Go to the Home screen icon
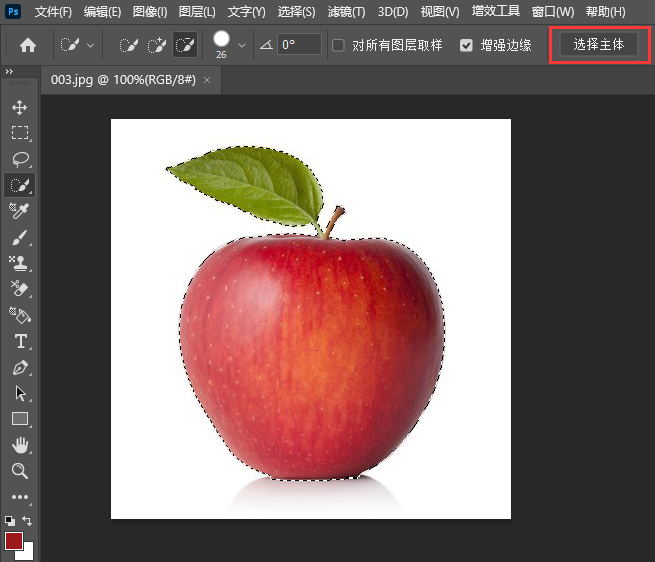The image size is (655, 562). [x=28, y=45]
